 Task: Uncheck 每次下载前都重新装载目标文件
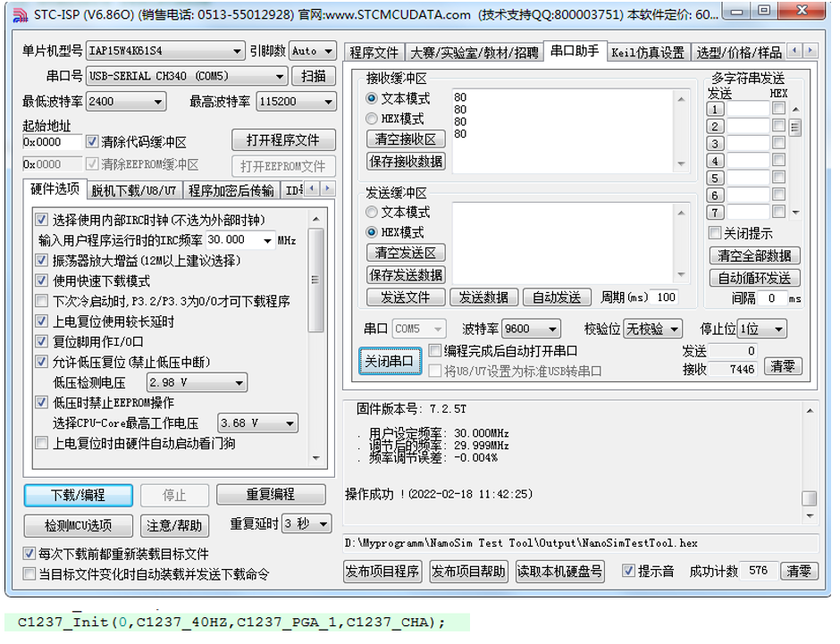pyautogui.click(x=29, y=551)
